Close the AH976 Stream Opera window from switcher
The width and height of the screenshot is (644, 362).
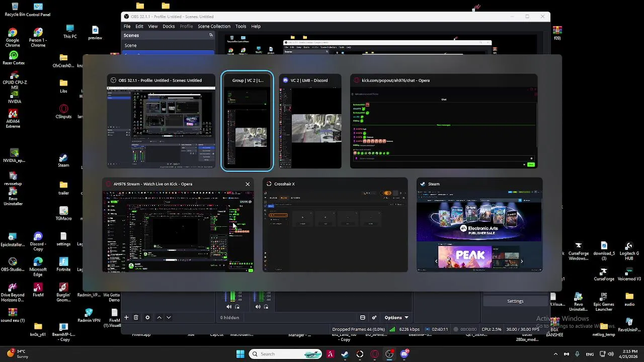tap(248, 184)
